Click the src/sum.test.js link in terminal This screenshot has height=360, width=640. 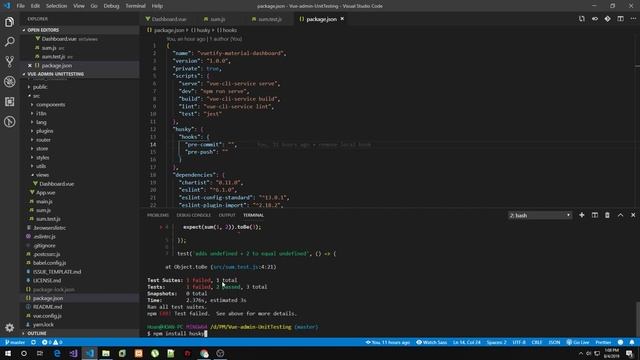coord(236,267)
